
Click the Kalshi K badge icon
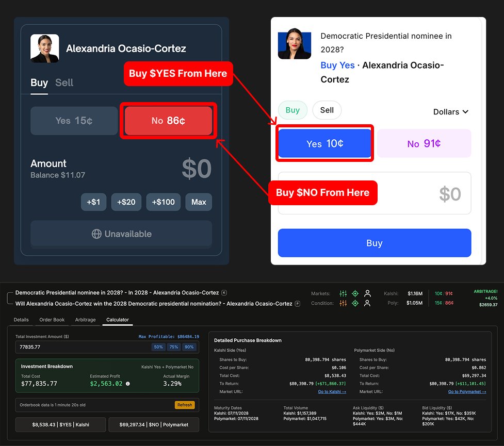(x=224, y=293)
